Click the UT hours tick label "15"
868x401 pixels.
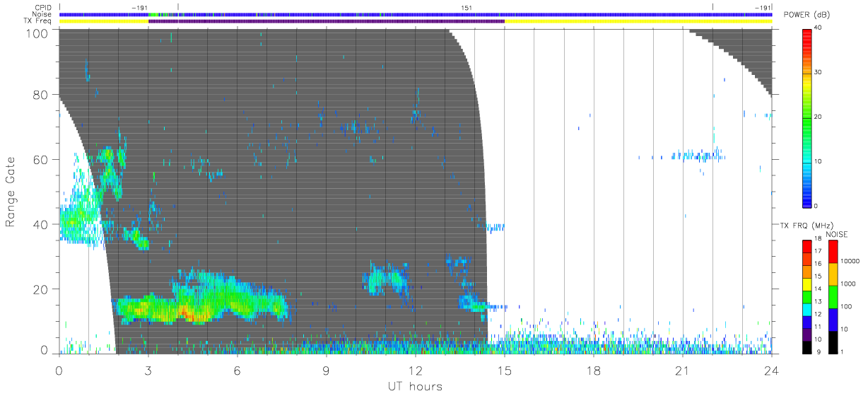pyautogui.click(x=504, y=370)
